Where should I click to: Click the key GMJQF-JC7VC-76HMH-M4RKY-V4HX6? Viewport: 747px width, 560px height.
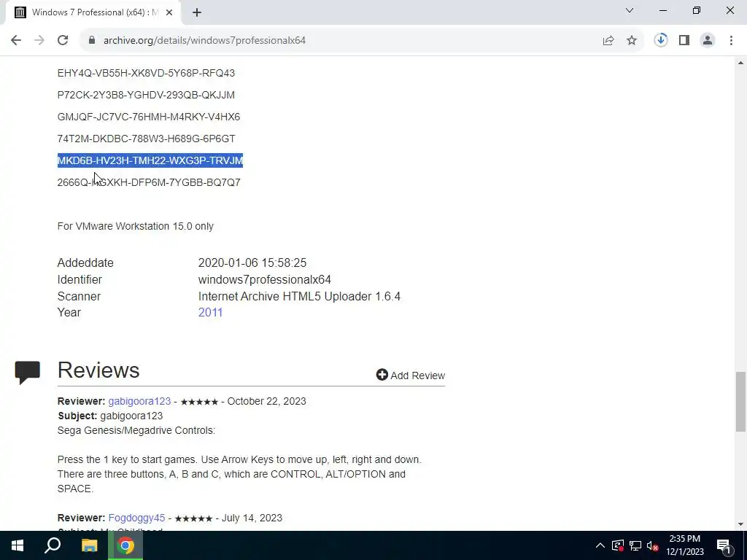point(149,117)
